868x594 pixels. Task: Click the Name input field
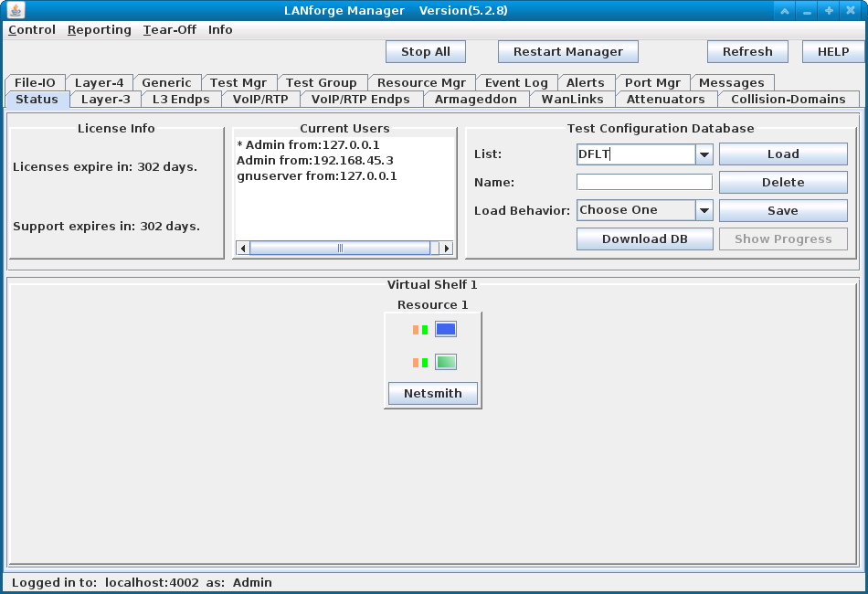pos(644,182)
